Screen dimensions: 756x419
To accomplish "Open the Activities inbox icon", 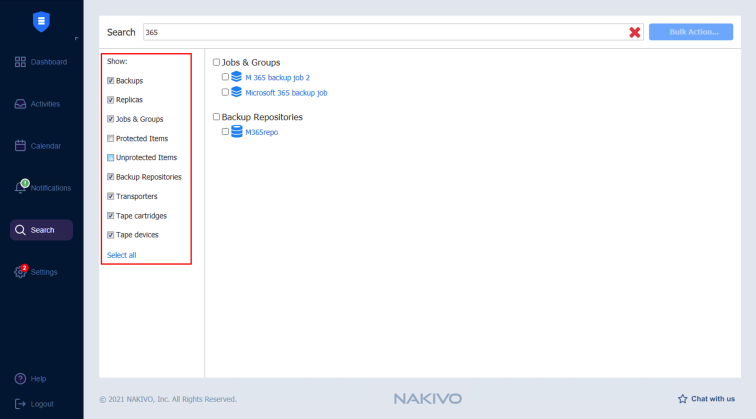I will [x=20, y=104].
